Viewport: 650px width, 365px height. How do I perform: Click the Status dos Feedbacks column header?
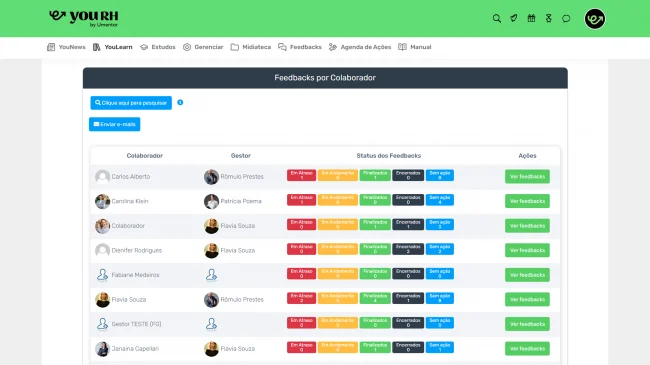[389, 156]
